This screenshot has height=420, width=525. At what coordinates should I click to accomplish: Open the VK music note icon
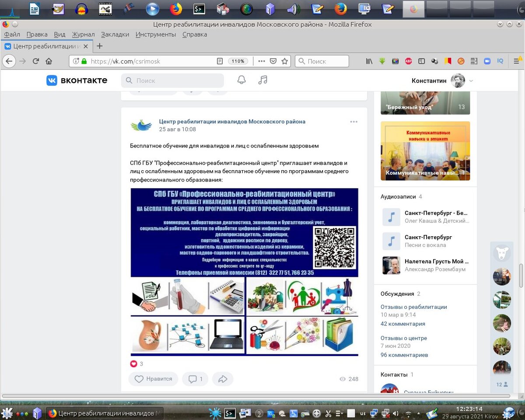tap(262, 80)
